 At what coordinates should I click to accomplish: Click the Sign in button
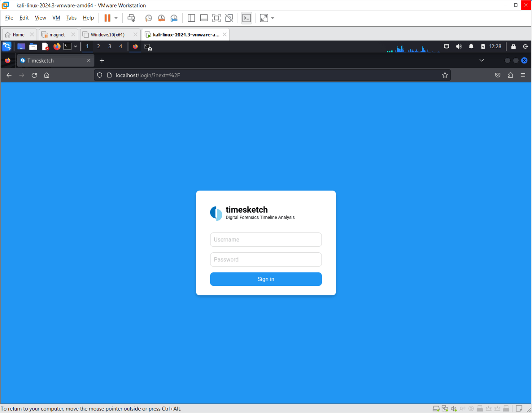pos(266,279)
